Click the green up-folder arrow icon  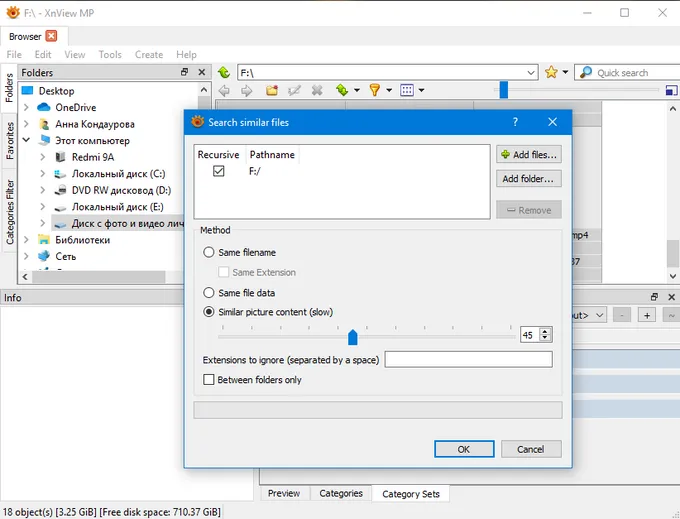click(224, 73)
